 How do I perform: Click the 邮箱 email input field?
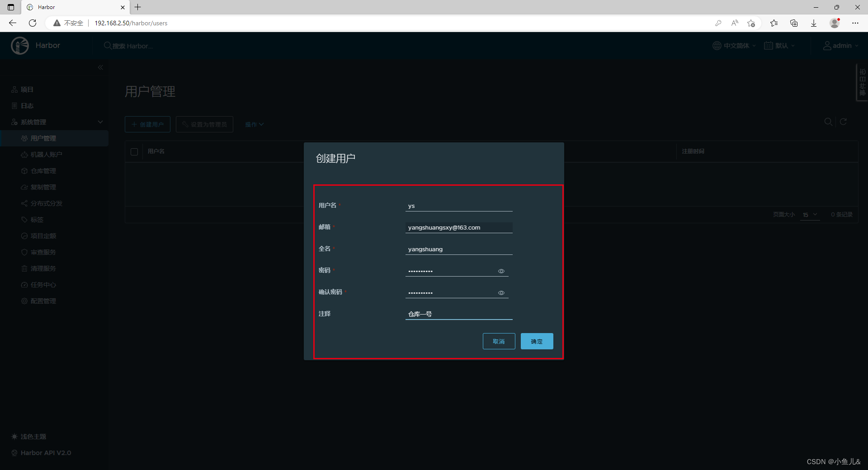pos(459,228)
